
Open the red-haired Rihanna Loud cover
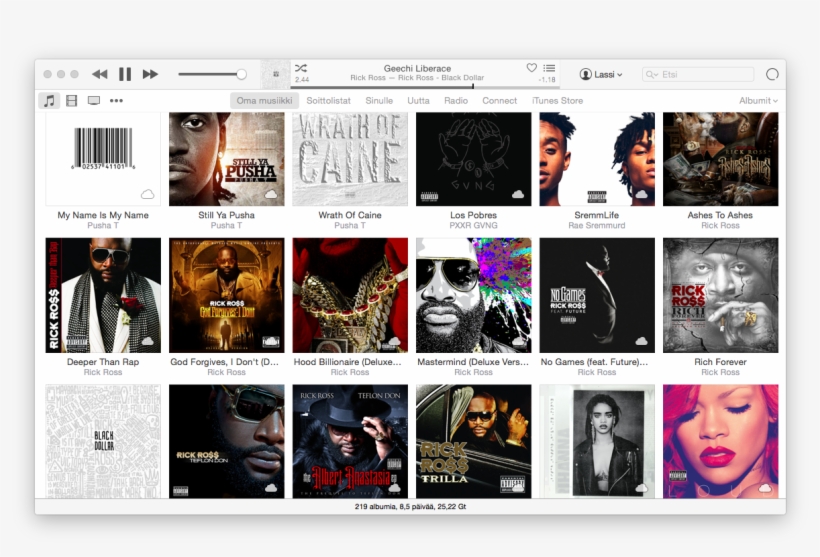720,441
